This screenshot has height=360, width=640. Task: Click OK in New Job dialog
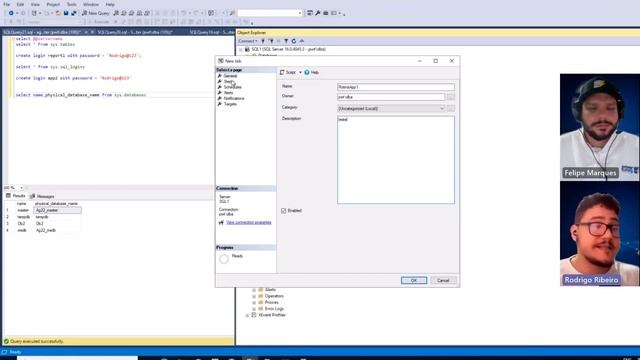coord(413,280)
